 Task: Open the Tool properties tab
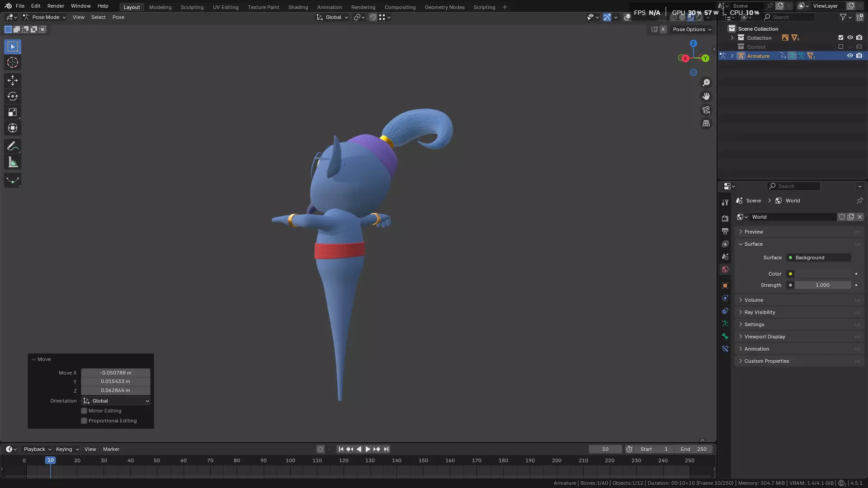[x=725, y=202]
